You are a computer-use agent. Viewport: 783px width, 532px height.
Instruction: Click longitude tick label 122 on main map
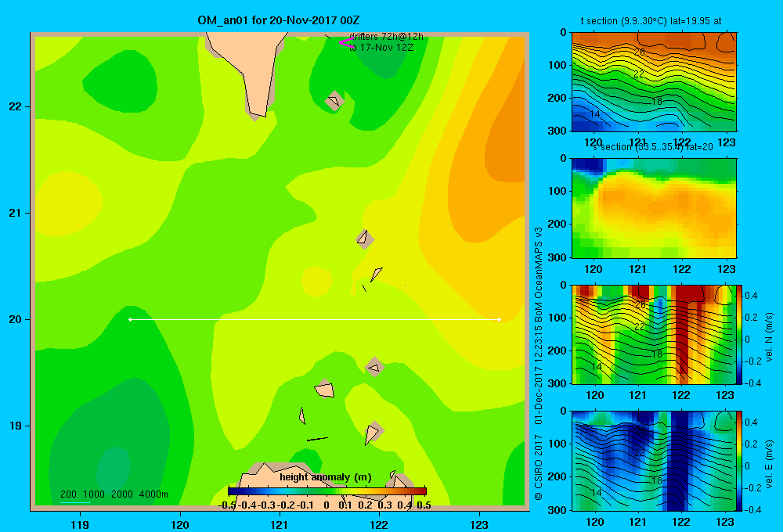pos(379,524)
